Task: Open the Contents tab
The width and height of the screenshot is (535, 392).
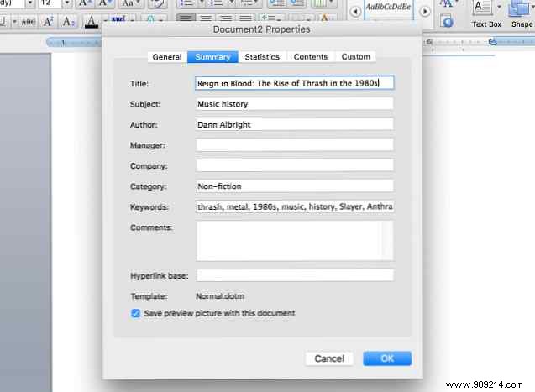Action: click(x=311, y=57)
